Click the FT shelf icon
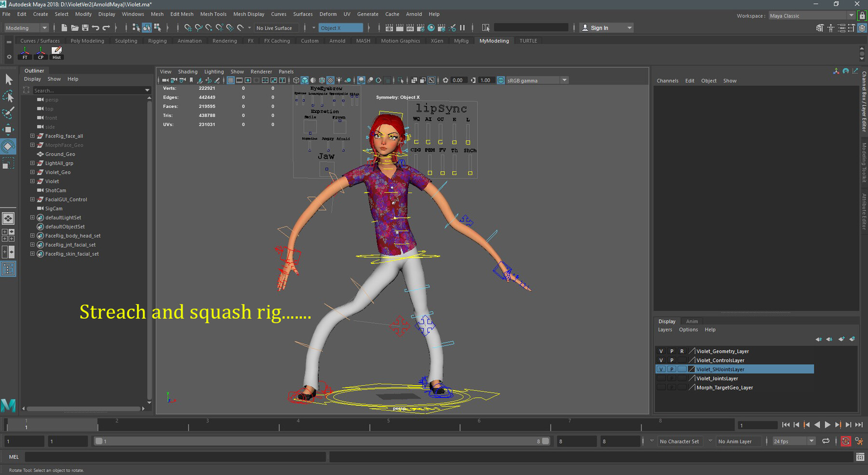This screenshot has width=868, height=475. tap(25, 53)
